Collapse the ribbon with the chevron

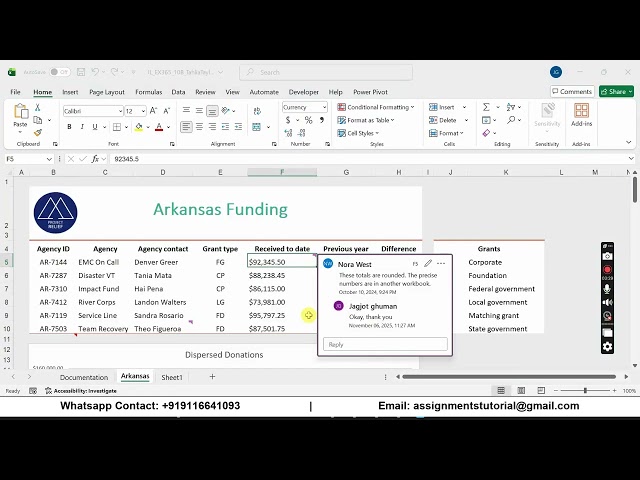[629, 142]
